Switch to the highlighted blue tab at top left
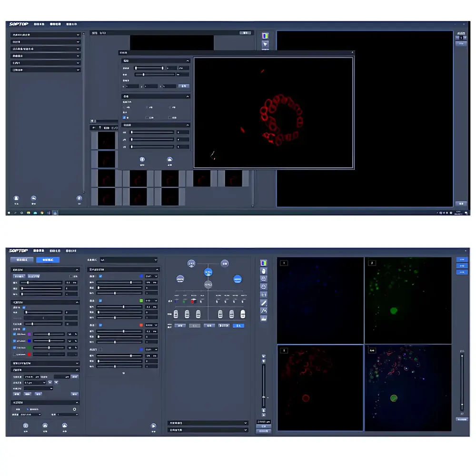This screenshot has width=476, height=476. [x=48, y=260]
